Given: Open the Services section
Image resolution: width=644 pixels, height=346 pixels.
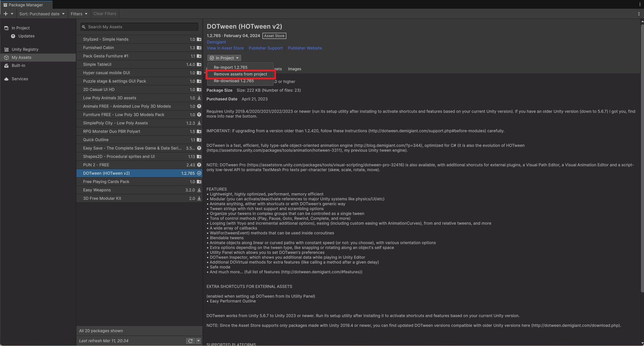Looking at the screenshot, I should (20, 79).
